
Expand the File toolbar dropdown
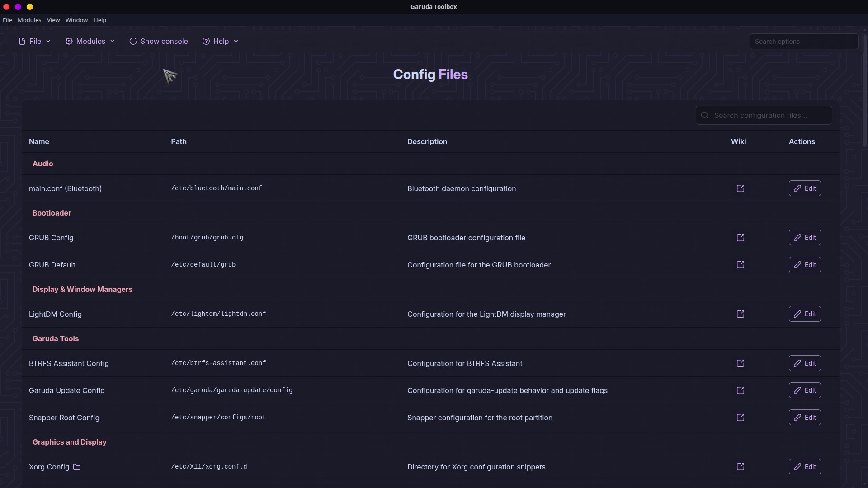(x=35, y=41)
